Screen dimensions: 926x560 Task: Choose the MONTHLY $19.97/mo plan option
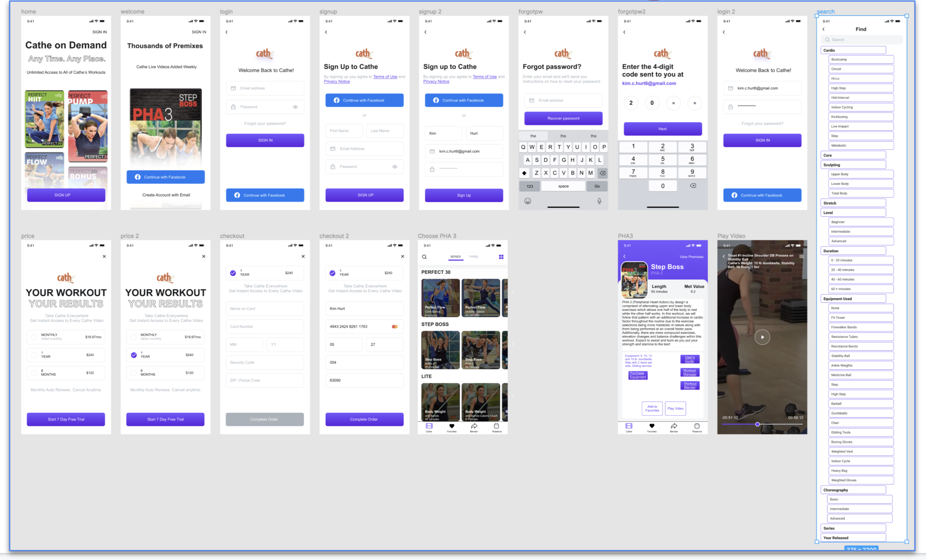coord(34,337)
